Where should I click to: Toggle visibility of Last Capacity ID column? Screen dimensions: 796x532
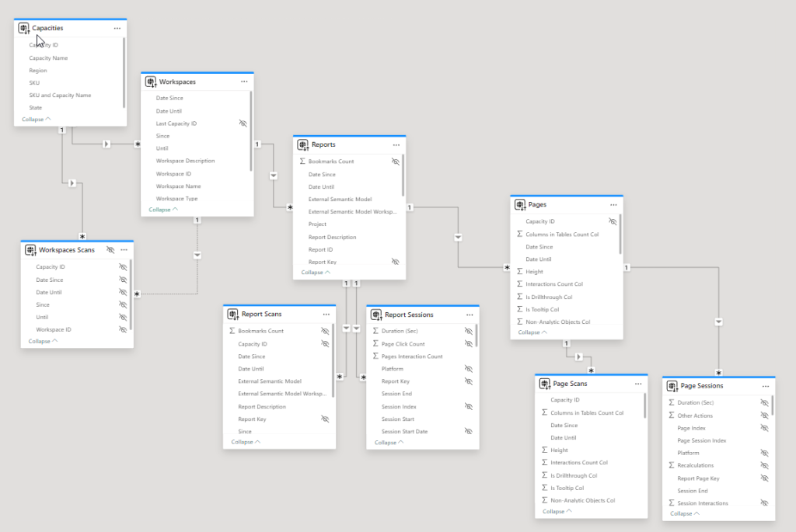pyautogui.click(x=243, y=123)
